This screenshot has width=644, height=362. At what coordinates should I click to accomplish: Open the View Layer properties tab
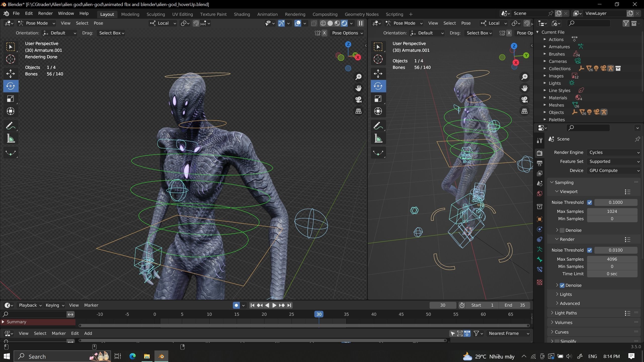pos(539,173)
